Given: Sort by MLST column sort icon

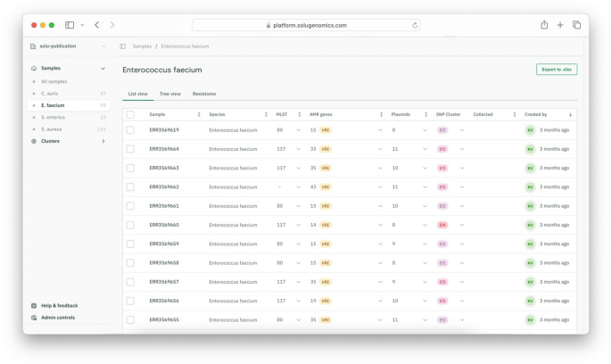Looking at the screenshot, I should coord(300,114).
